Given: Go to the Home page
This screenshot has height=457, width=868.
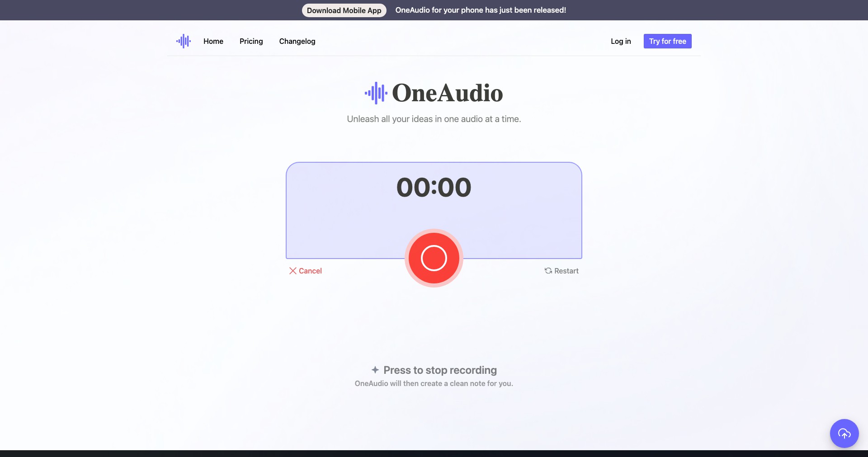Looking at the screenshot, I should tap(213, 41).
